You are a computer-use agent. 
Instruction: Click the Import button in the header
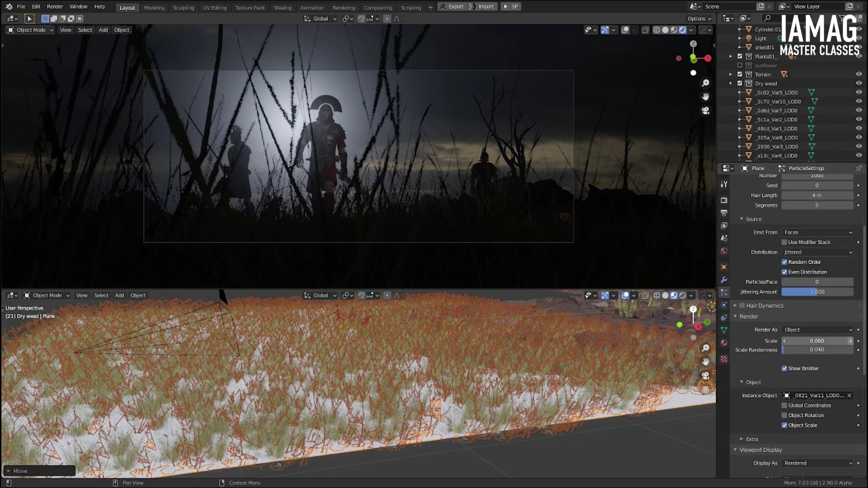(x=486, y=6)
